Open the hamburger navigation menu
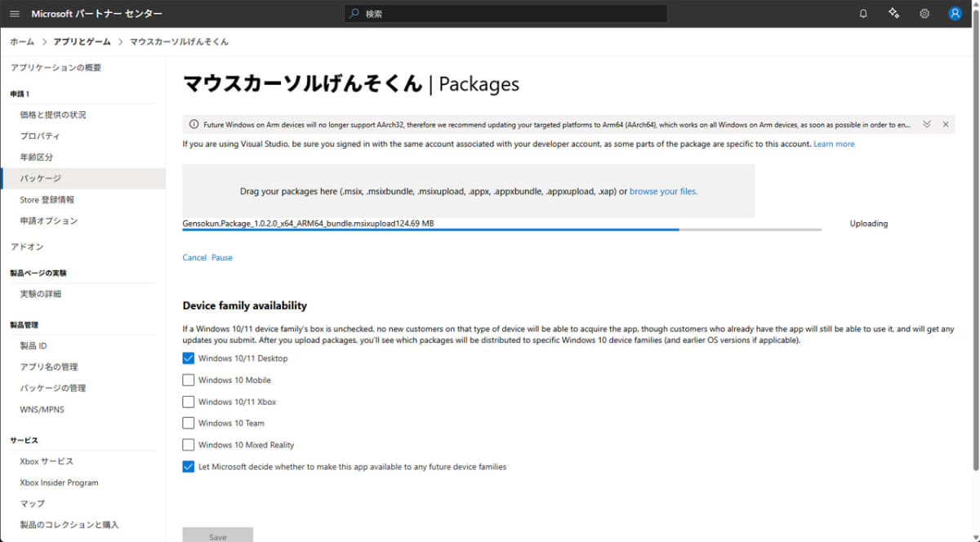The image size is (980, 542). (x=15, y=14)
